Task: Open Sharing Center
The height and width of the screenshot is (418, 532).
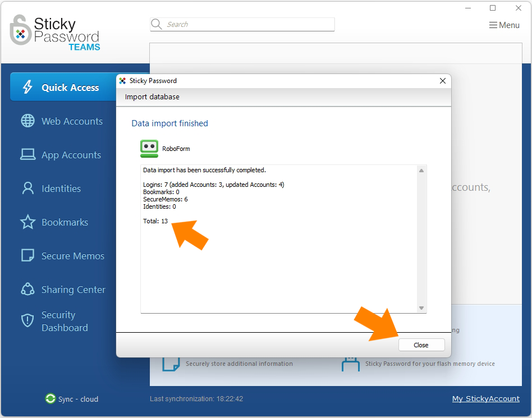Action: click(x=74, y=290)
